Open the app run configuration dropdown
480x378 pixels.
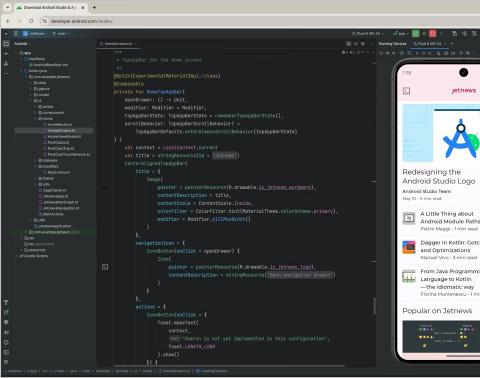[x=400, y=34]
